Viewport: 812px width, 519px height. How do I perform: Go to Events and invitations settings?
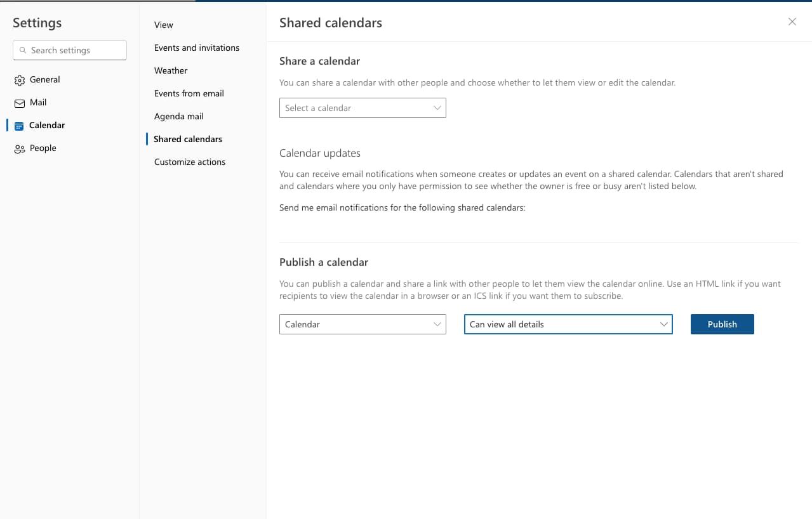point(197,48)
